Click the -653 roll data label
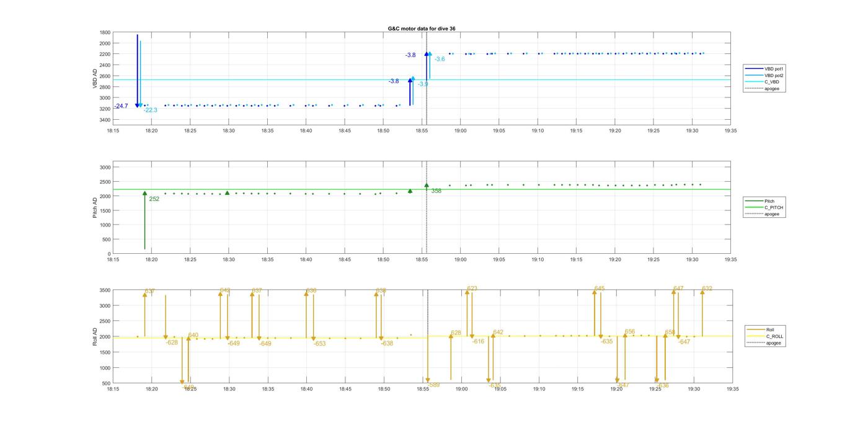The height and width of the screenshot is (430, 868). [319, 343]
